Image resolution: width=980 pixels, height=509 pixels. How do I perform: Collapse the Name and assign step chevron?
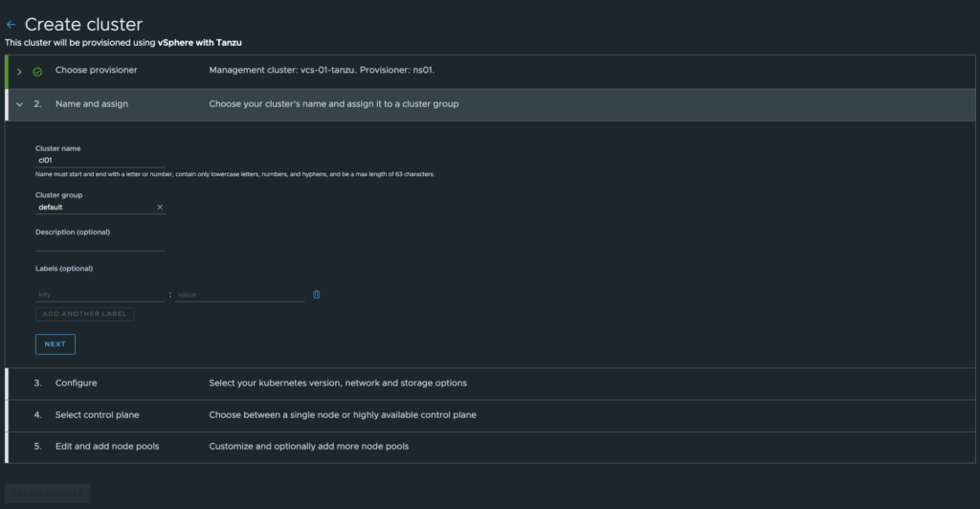point(19,104)
